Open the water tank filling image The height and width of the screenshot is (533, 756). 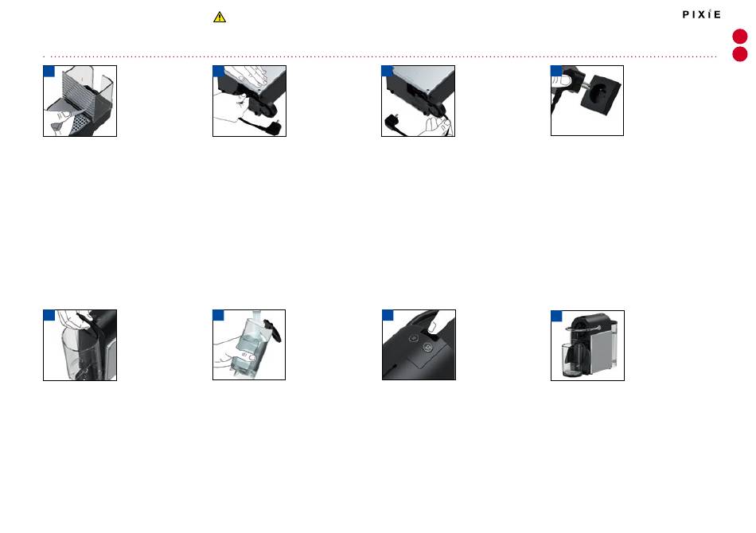[249, 345]
